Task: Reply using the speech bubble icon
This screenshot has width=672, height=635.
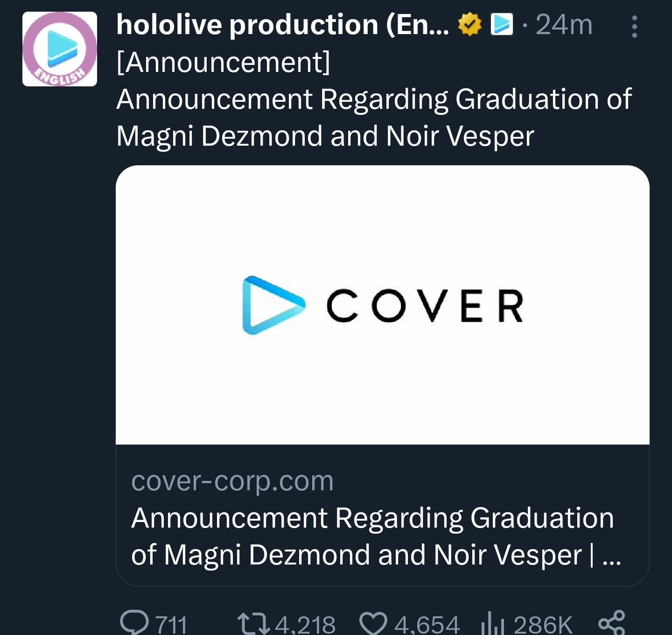Action: 134,622
